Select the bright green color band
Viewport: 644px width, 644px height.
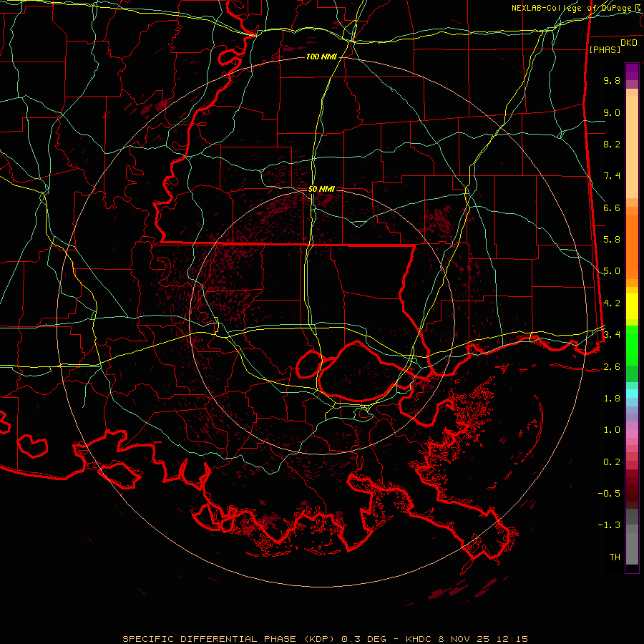pos(632,346)
